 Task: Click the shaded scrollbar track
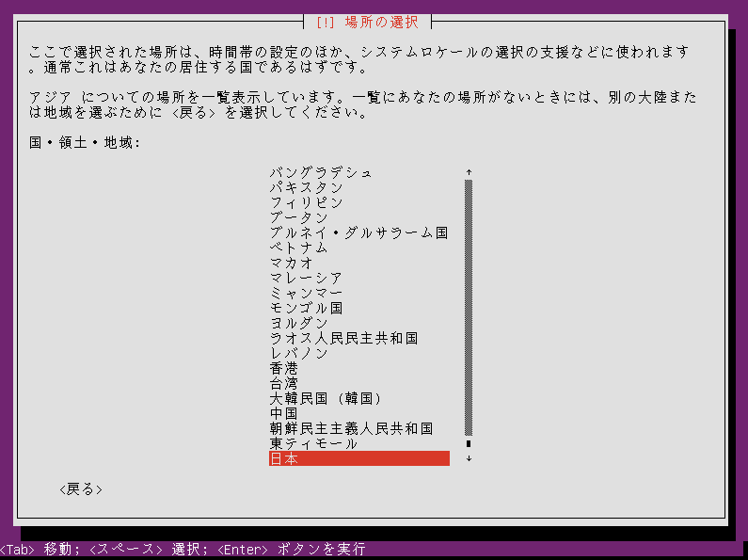469,308
